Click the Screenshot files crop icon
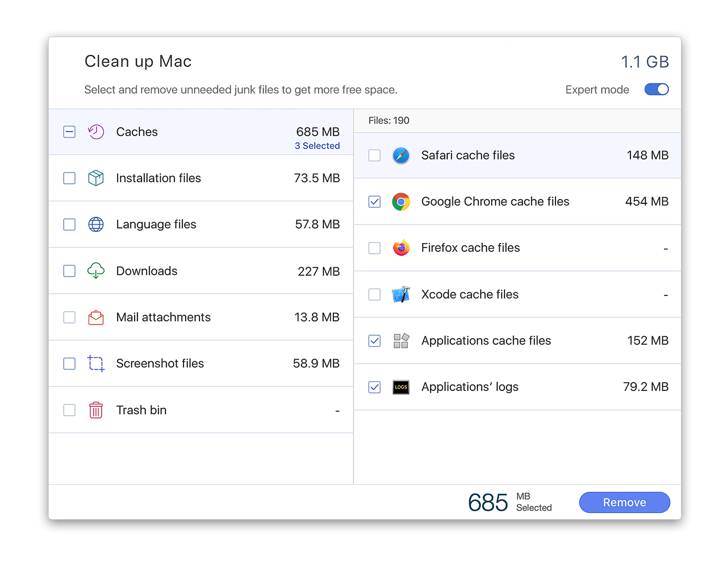This screenshot has width=728, height=572. 95,364
